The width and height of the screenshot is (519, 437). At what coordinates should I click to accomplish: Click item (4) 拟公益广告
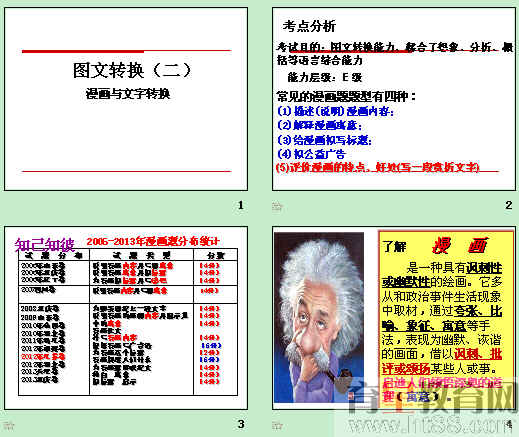[311, 154]
